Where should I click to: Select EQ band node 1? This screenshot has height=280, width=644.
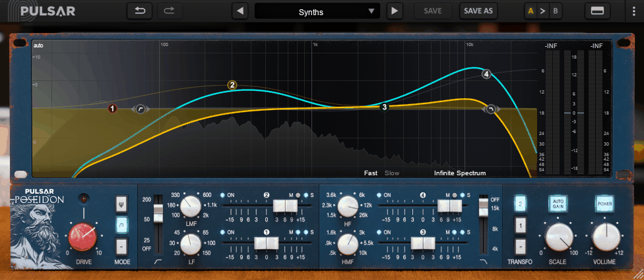[x=113, y=109]
